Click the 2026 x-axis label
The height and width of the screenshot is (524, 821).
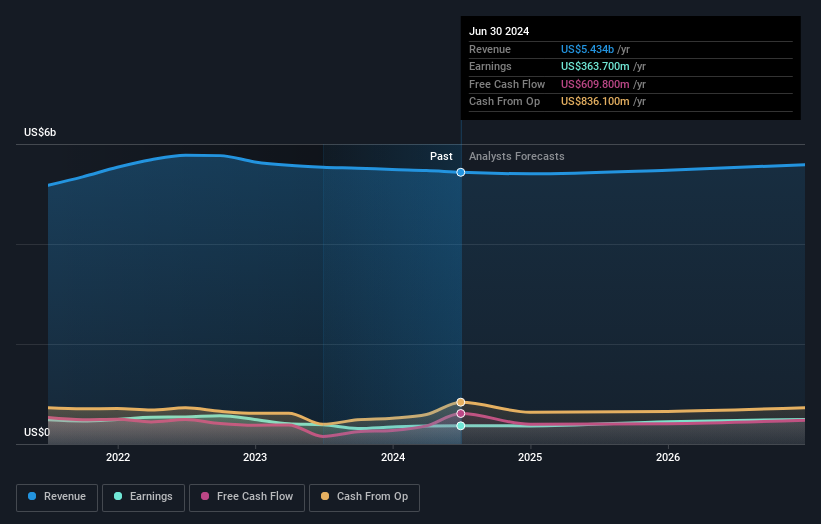point(668,457)
